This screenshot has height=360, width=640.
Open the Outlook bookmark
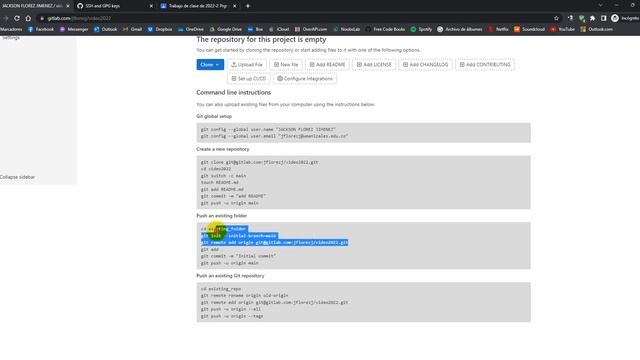click(105, 29)
